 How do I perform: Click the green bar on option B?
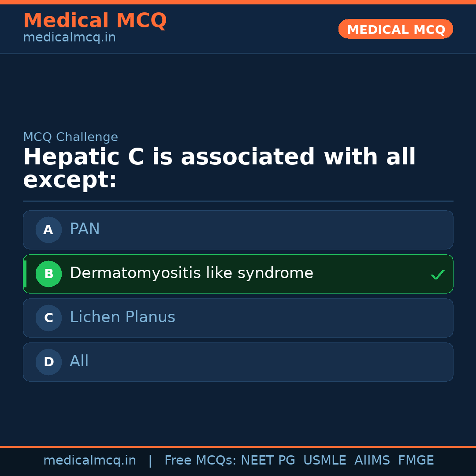pos(25,274)
